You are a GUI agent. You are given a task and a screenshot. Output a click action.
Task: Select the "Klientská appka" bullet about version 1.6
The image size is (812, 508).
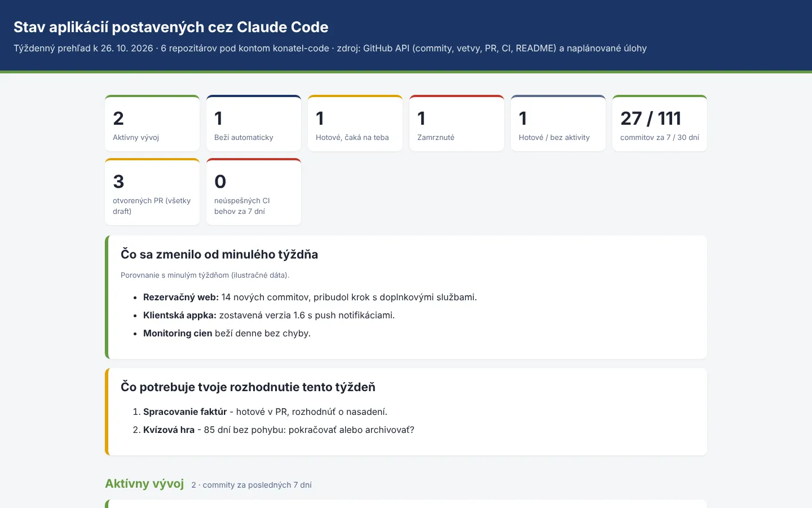tap(269, 316)
